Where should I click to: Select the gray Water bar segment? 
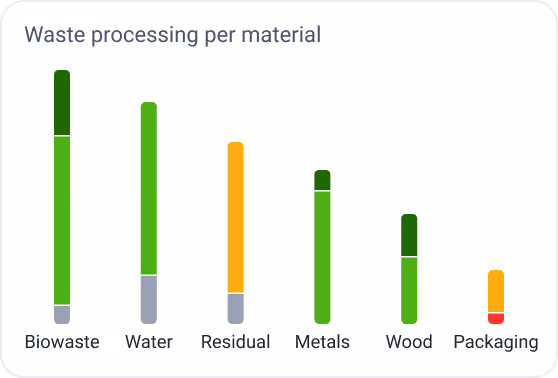(x=149, y=300)
